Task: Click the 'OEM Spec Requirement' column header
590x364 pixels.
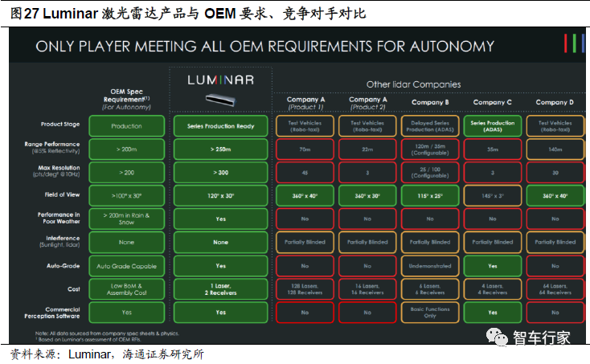Action: tap(126, 100)
